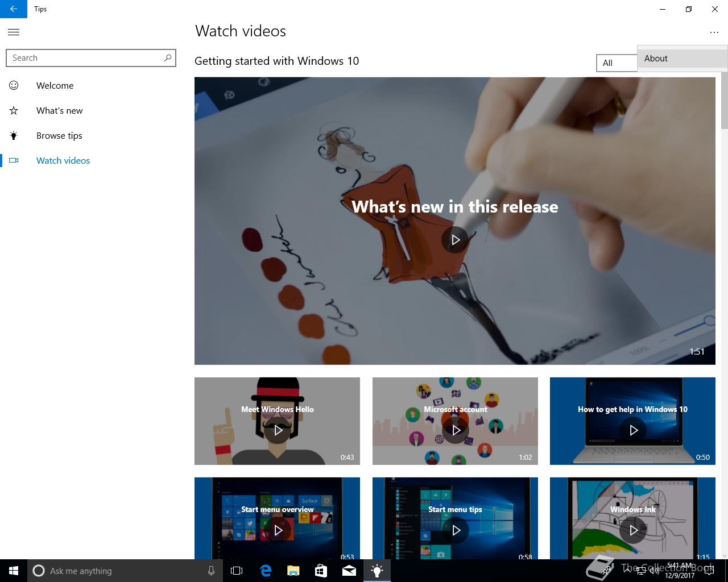Play the Start menu tips video
This screenshot has width=728, height=582.
point(456,530)
